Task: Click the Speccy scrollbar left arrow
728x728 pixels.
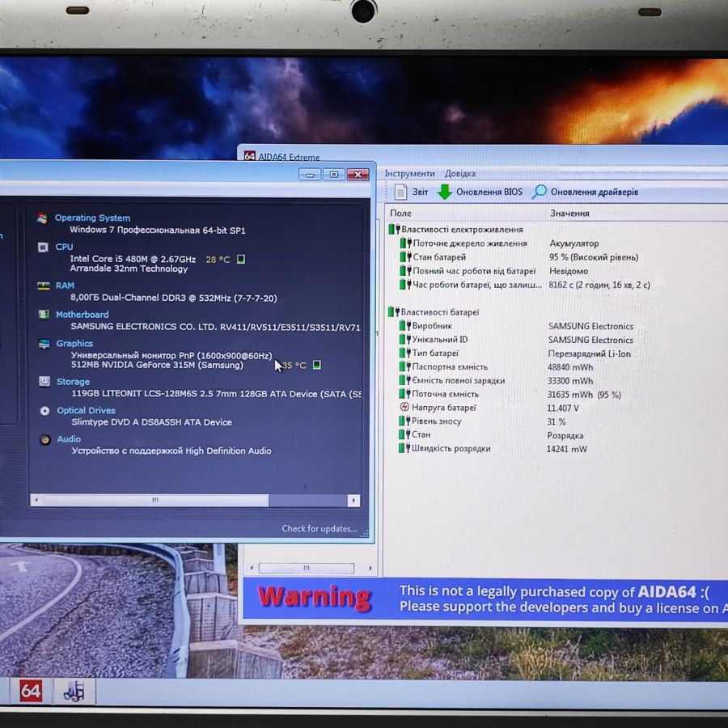Action: (x=36, y=500)
